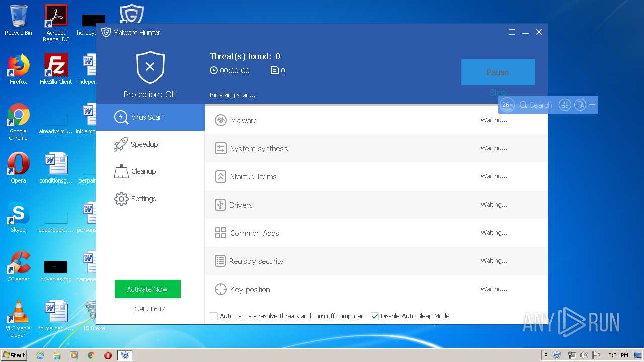Image resolution: width=644 pixels, height=362 pixels.
Task: Click the Pause scan button
Action: 498,72
